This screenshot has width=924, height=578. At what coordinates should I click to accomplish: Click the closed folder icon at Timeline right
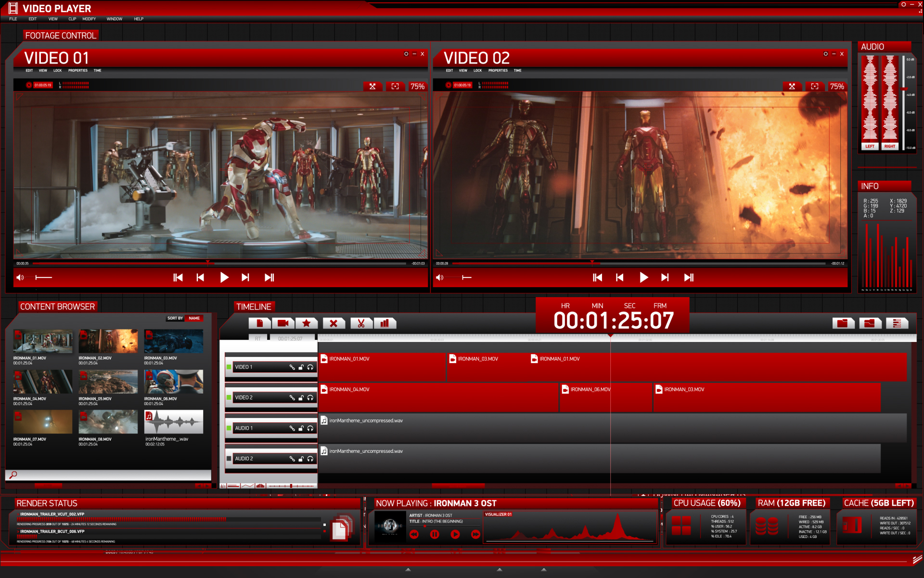tap(843, 323)
